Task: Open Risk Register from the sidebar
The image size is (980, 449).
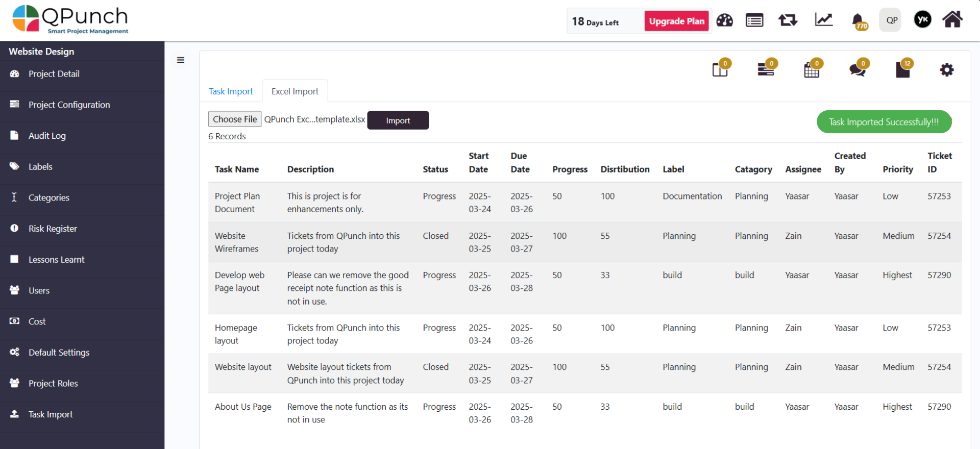Action: [x=53, y=229]
